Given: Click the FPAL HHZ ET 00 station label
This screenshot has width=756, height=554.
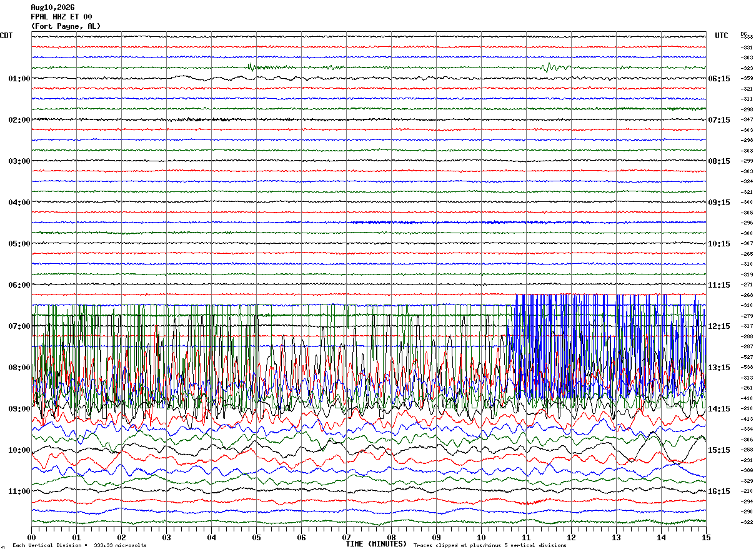Looking at the screenshot, I should 61,17.
